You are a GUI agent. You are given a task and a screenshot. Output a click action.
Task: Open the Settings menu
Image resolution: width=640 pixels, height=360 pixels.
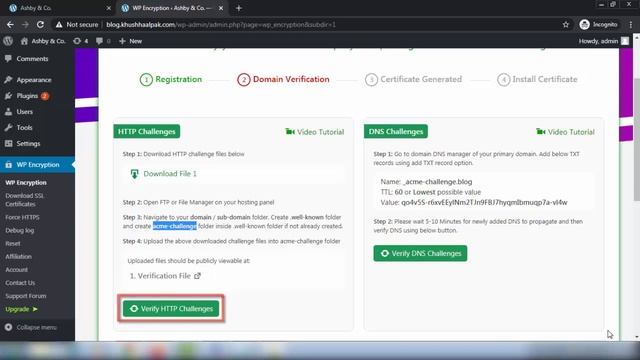click(28, 143)
